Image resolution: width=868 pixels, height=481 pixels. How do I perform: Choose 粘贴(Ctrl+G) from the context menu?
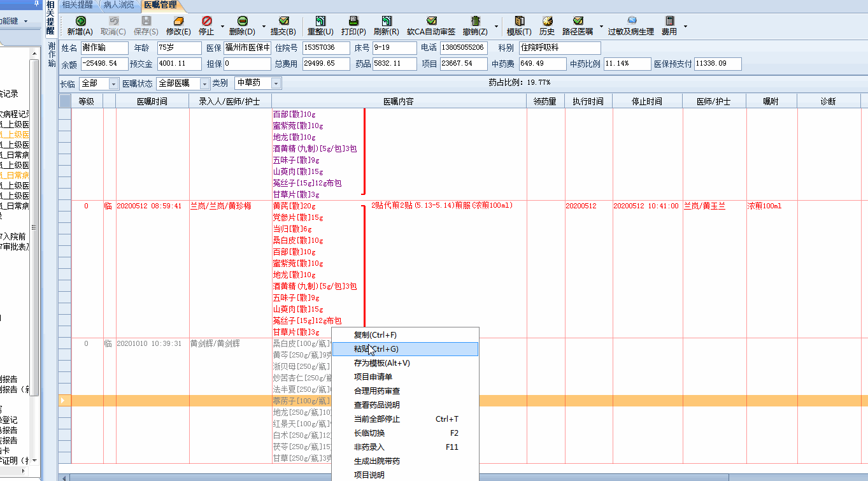(x=405, y=349)
